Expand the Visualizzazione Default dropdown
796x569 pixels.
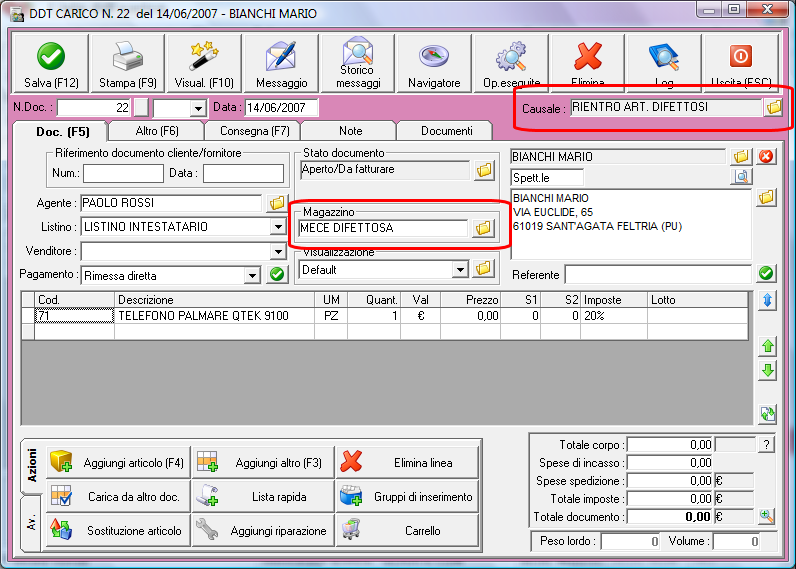460,270
